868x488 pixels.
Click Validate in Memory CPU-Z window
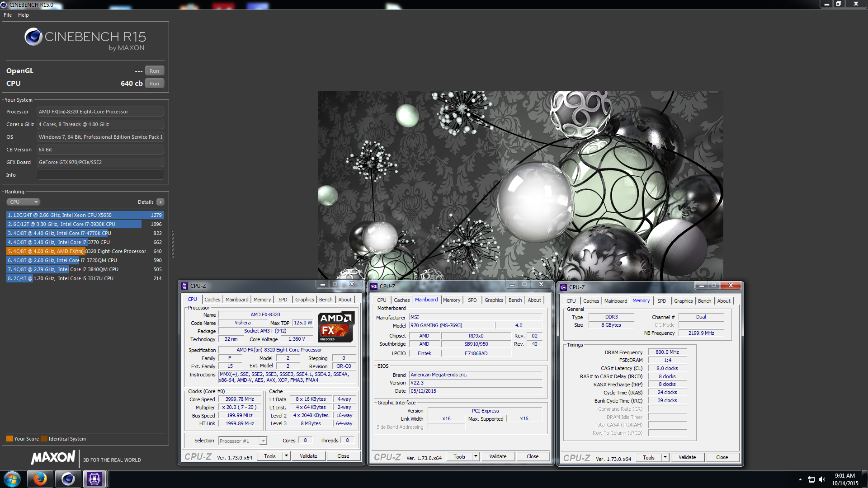coord(687,457)
